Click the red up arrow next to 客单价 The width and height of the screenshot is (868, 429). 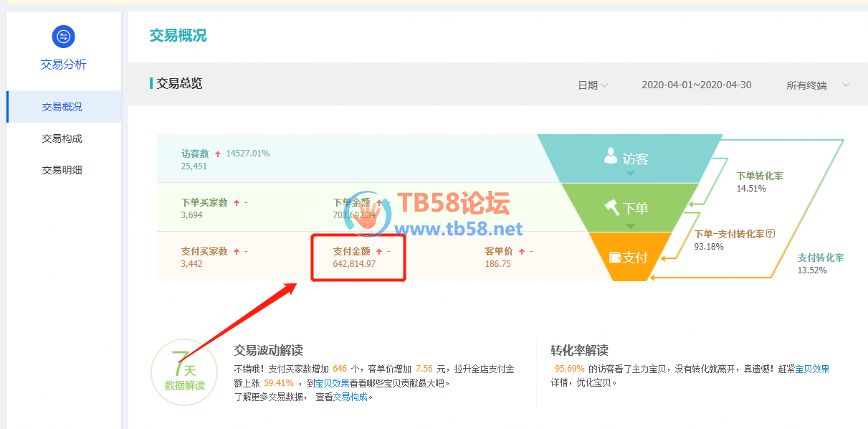(x=521, y=252)
